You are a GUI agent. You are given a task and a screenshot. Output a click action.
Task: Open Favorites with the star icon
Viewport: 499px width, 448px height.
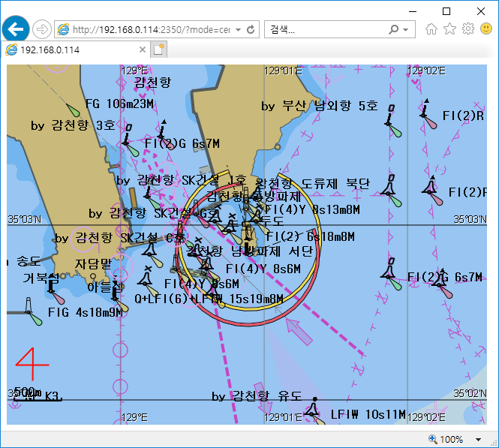point(449,29)
